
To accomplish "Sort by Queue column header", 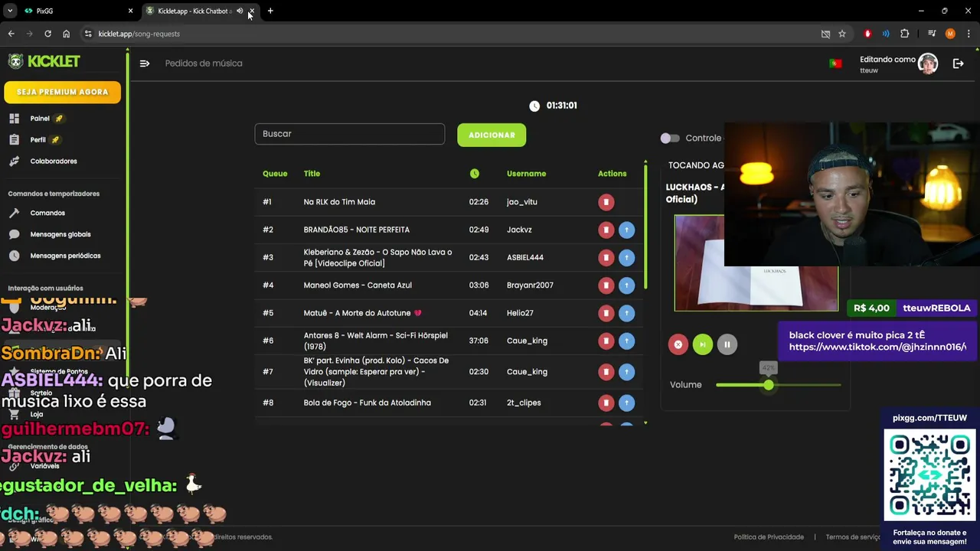I will pos(275,174).
